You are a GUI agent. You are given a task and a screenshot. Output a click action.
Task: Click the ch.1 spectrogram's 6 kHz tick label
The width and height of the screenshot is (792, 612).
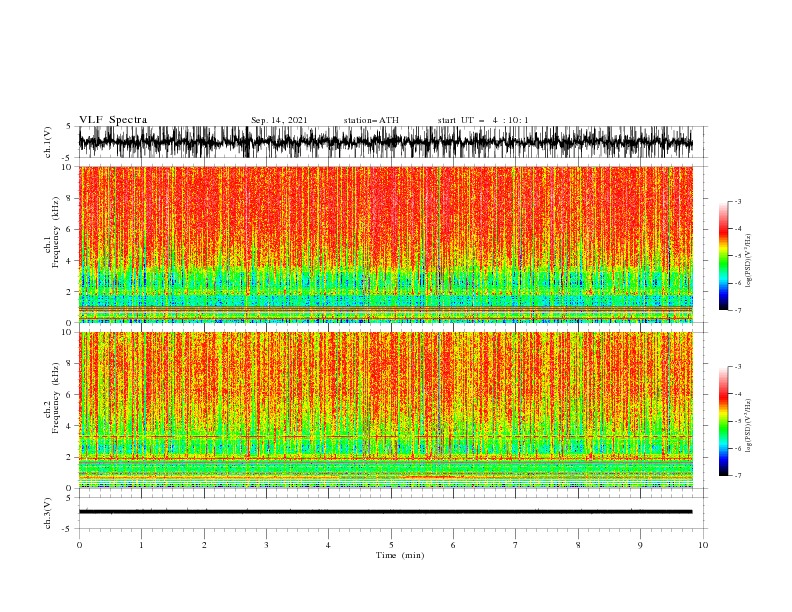70,229
